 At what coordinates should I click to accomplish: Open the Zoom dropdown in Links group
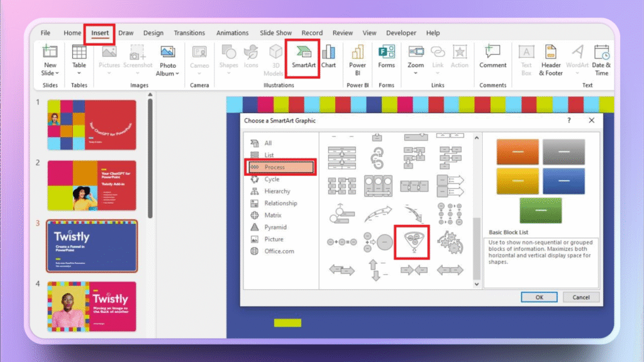415,73
